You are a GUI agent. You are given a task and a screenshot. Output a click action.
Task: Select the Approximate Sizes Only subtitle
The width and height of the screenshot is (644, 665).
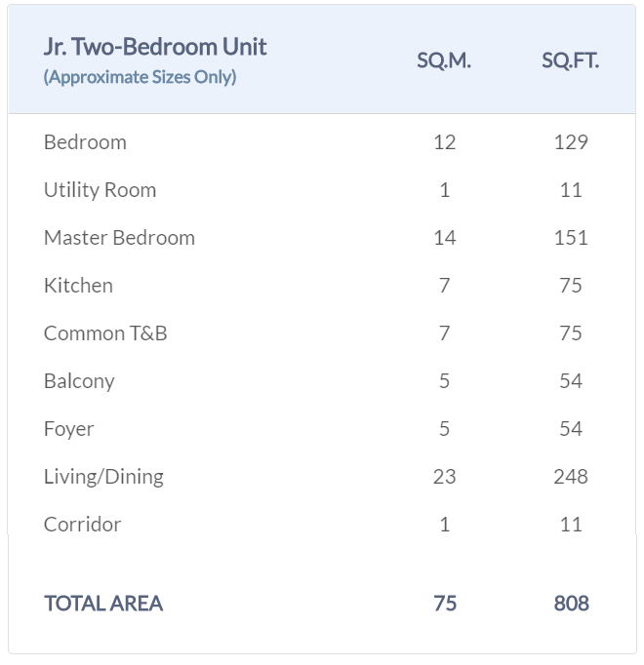point(140,77)
